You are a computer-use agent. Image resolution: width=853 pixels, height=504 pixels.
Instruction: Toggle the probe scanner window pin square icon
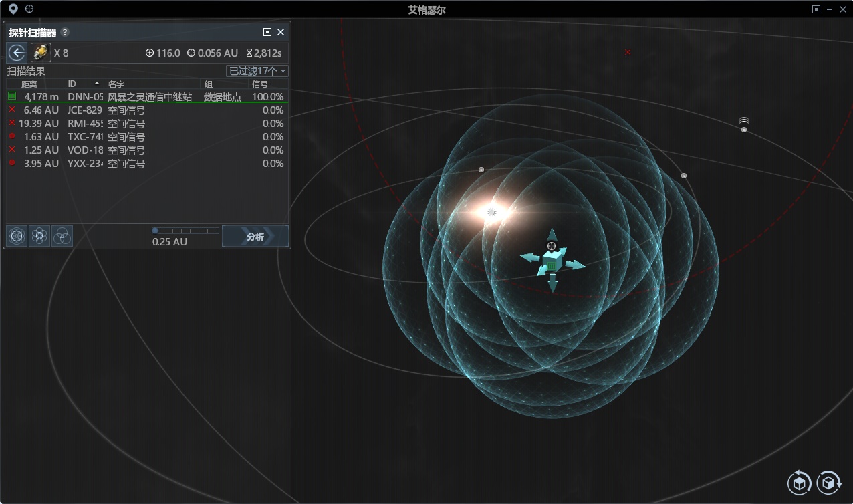(x=267, y=32)
